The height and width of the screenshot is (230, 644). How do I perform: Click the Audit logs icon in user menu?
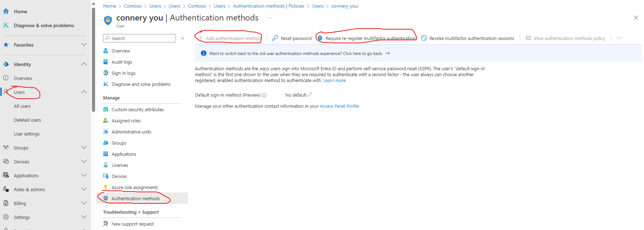coord(106,62)
